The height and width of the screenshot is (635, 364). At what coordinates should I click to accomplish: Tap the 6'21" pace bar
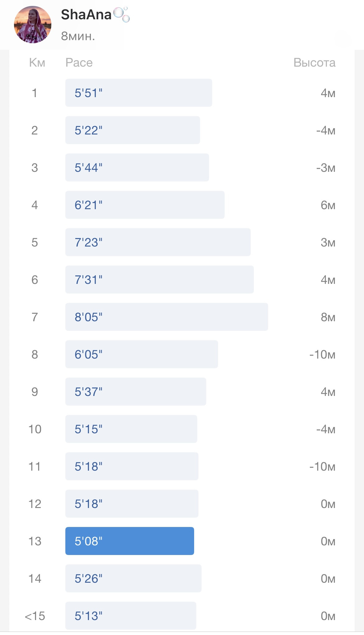pyautogui.click(x=145, y=205)
